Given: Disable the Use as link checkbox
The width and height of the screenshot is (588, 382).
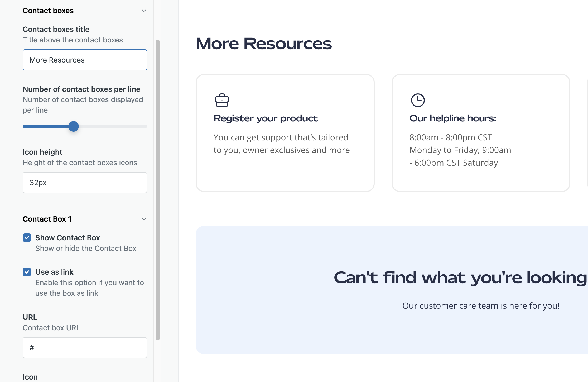Looking at the screenshot, I should pyautogui.click(x=27, y=272).
